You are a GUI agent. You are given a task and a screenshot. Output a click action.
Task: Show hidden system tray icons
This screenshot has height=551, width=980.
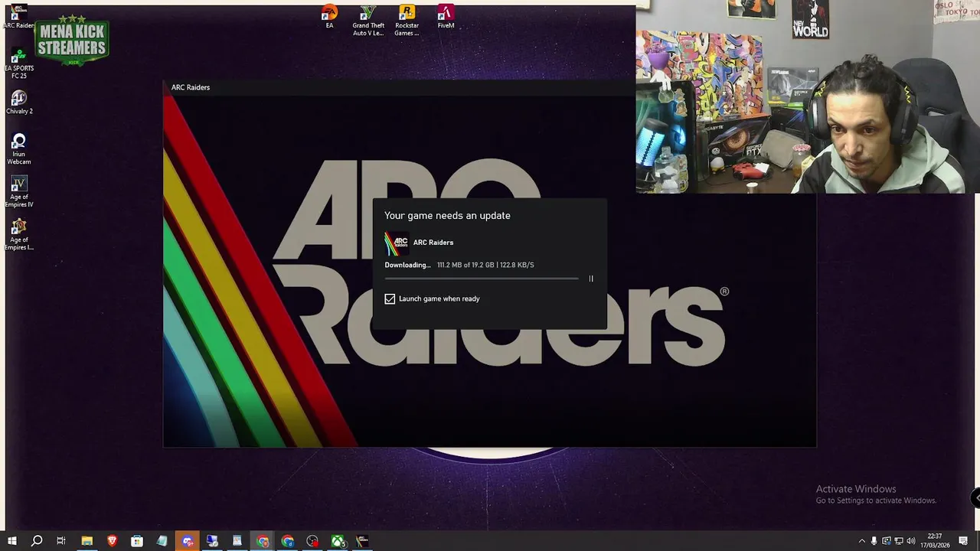coord(862,541)
